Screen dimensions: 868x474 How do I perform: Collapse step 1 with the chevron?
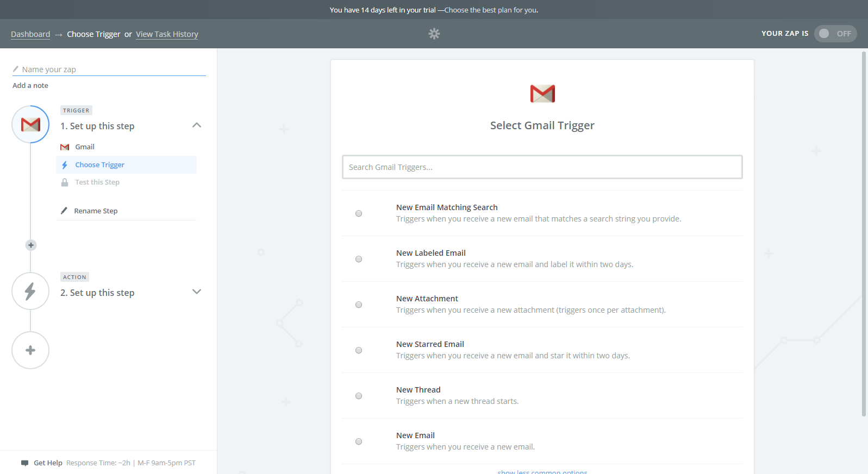[197, 125]
